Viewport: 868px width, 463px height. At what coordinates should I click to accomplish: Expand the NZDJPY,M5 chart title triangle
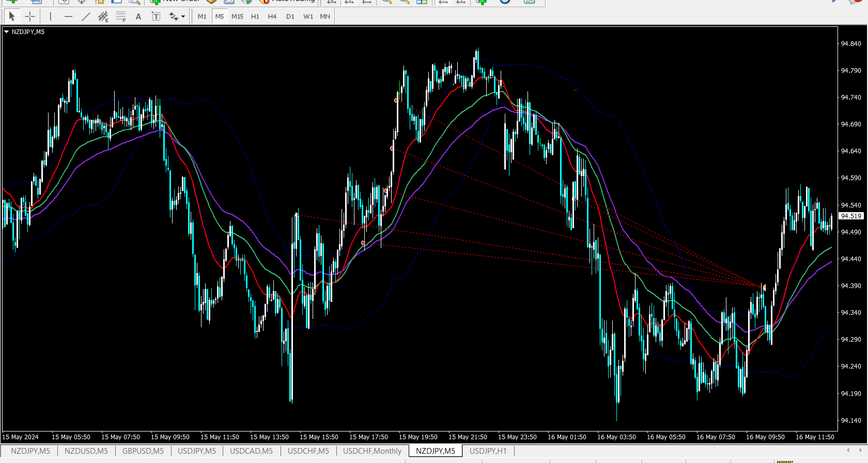pyautogui.click(x=6, y=31)
